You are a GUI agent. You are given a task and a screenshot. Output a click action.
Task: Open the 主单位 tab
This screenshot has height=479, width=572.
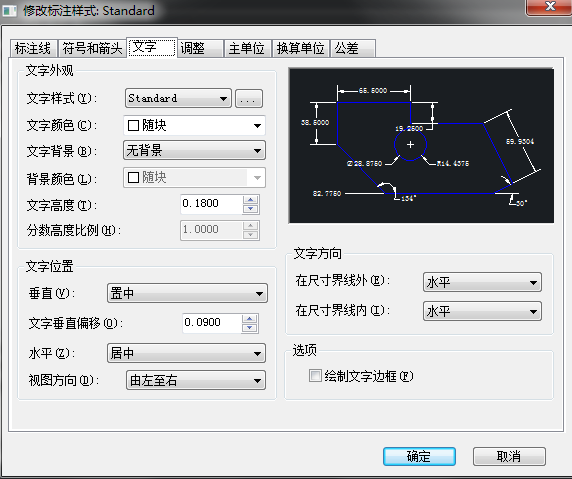[248, 48]
